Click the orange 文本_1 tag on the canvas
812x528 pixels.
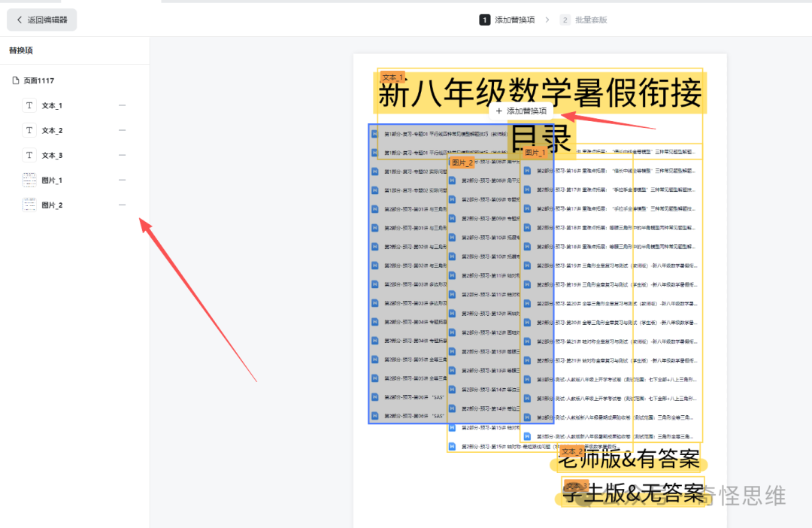(x=392, y=77)
